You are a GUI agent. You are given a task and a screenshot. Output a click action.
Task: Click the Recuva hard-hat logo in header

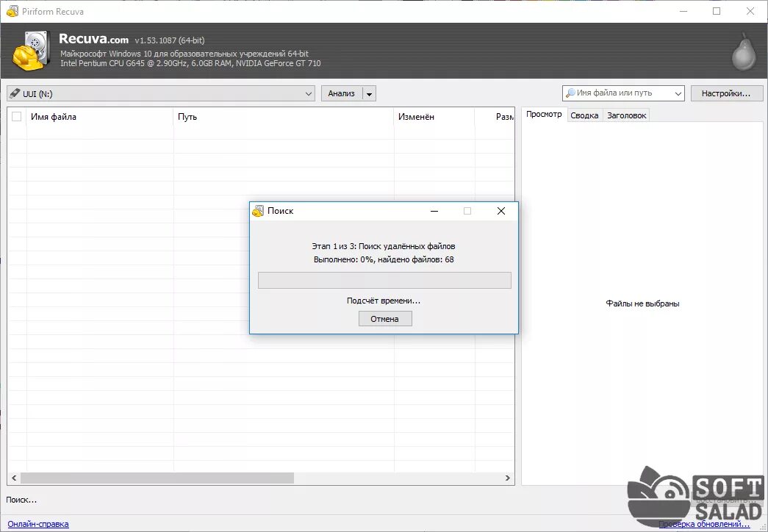click(x=32, y=50)
